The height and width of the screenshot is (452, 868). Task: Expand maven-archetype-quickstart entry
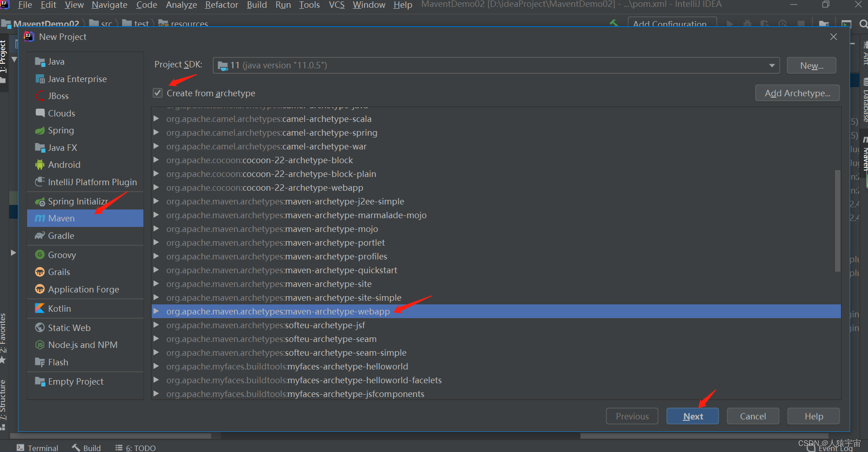[156, 270]
